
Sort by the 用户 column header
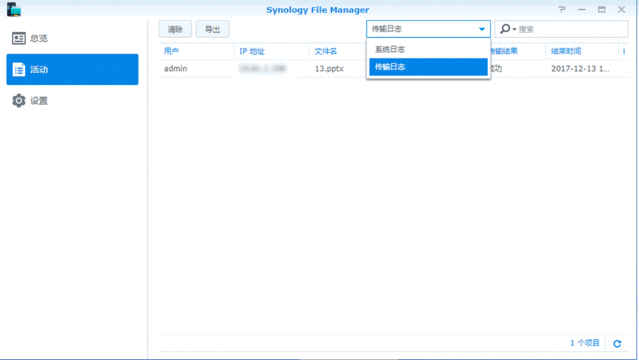click(196, 51)
